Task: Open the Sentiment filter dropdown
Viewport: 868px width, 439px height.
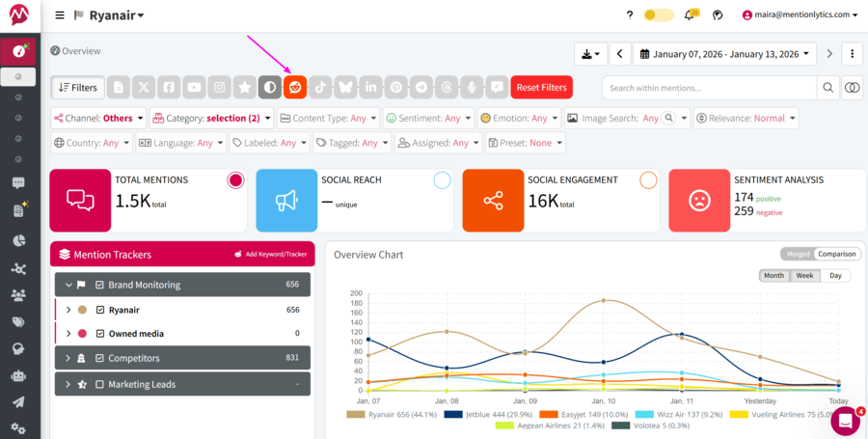Action: pyautogui.click(x=428, y=118)
